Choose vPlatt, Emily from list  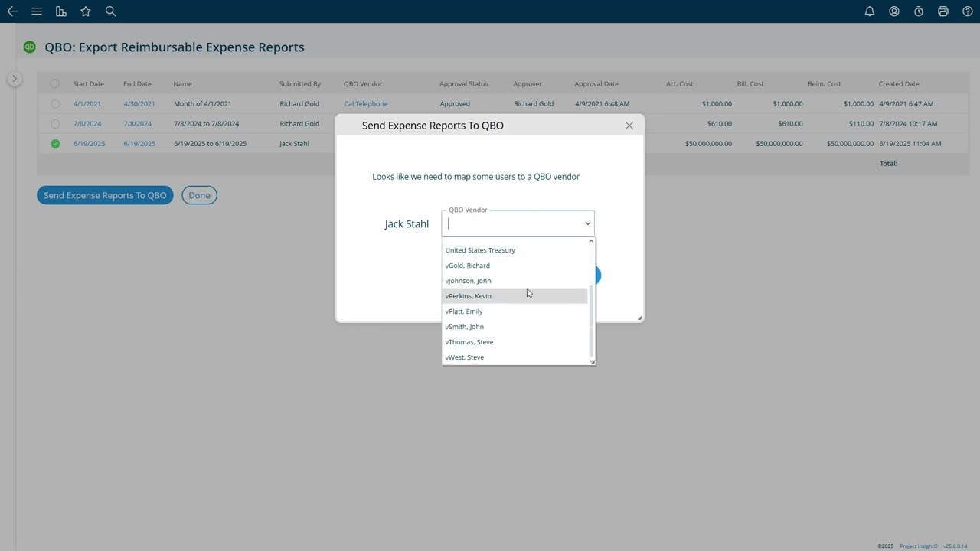[514, 311]
